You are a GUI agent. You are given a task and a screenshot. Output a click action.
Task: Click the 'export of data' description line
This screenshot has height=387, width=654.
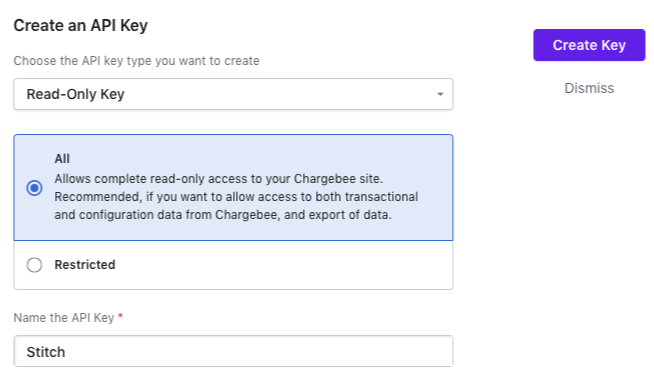point(223,215)
